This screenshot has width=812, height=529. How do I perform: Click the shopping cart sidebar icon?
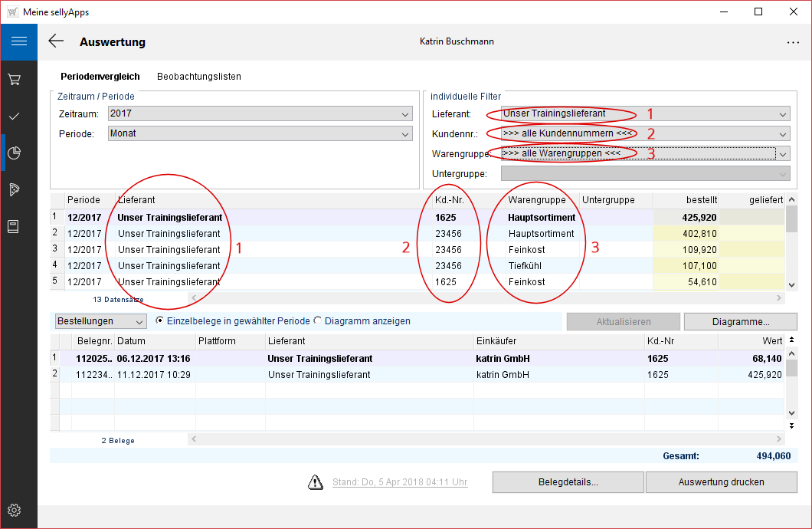coord(14,80)
